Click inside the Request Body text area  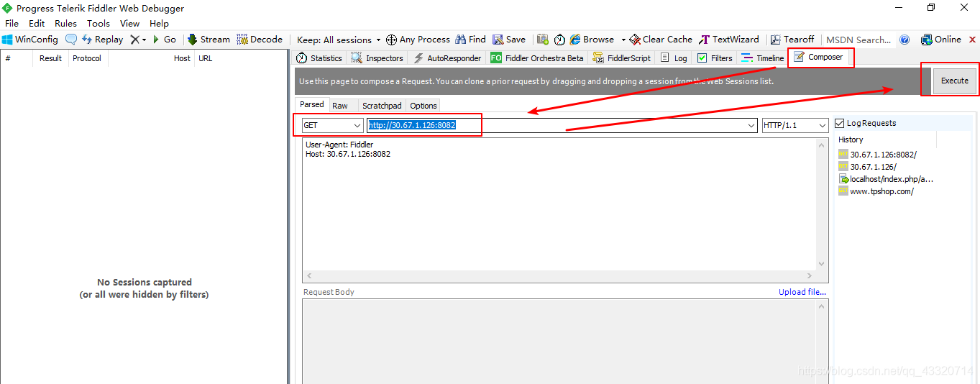559,342
